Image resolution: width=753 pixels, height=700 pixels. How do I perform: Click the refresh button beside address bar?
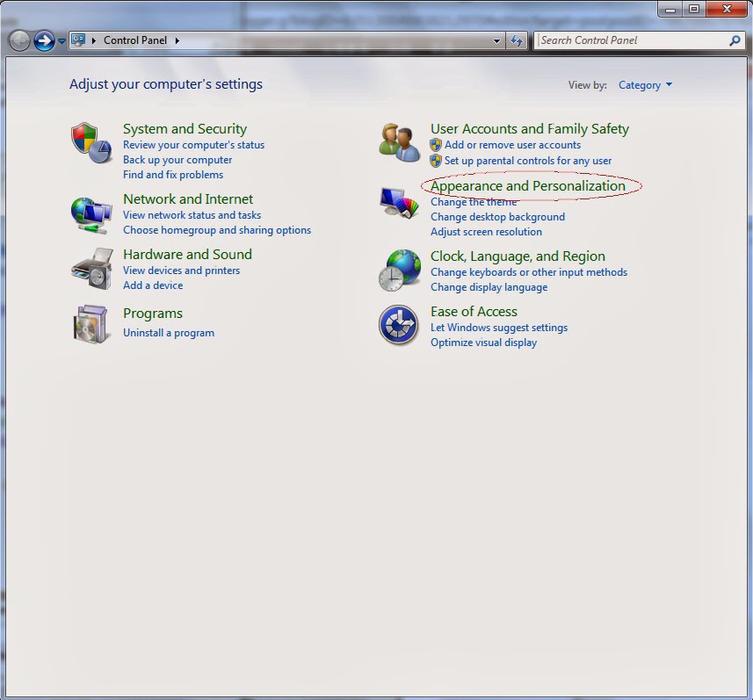tap(517, 40)
